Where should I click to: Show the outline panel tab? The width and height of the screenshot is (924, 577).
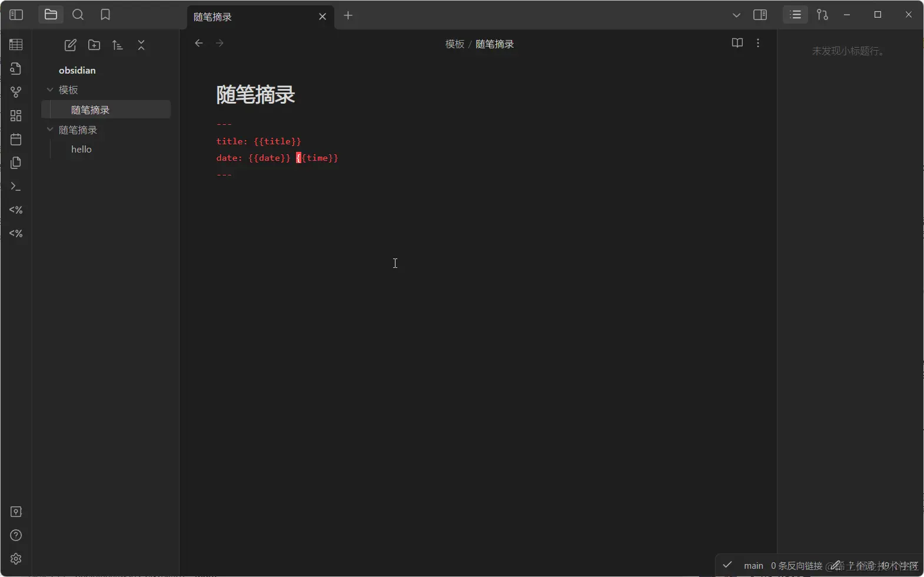(x=796, y=15)
